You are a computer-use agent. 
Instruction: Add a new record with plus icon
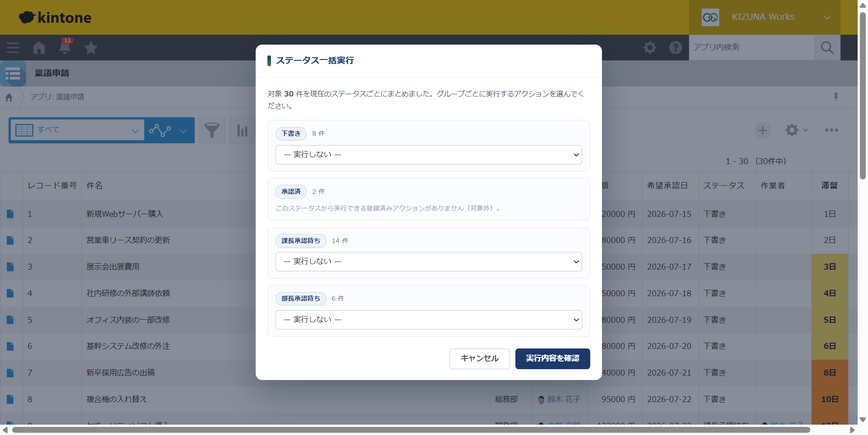point(762,130)
